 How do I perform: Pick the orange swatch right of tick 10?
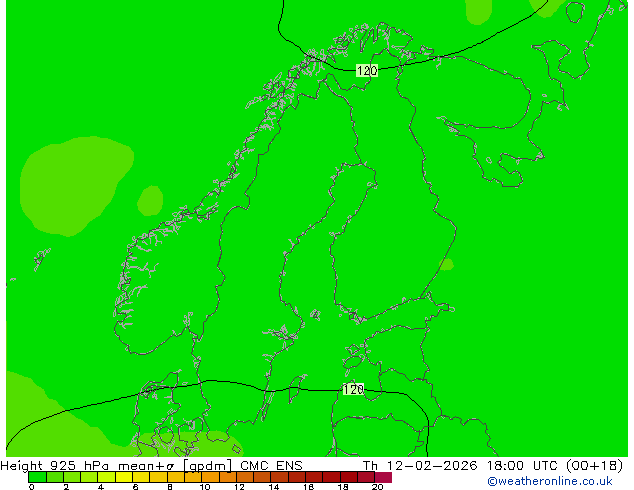[210, 477]
